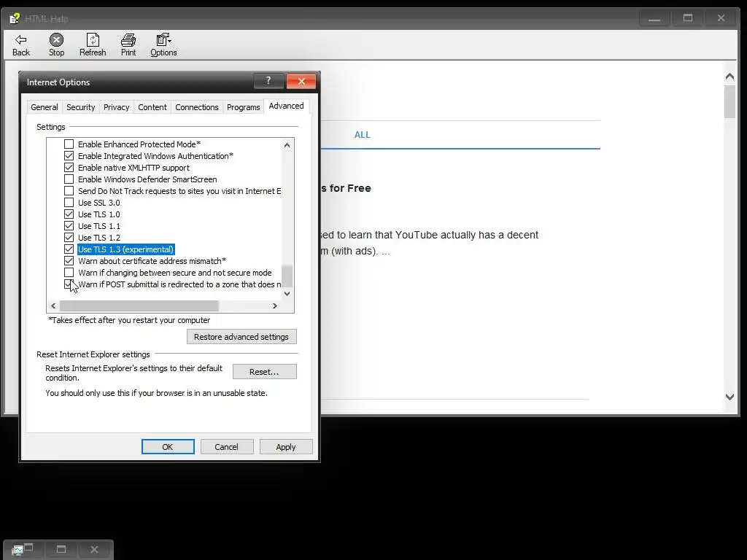The height and width of the screenshot is (560, 747).
Task: Click the HTML Help title bar icon
Action: pyautogui.click(x=15, y=18)
